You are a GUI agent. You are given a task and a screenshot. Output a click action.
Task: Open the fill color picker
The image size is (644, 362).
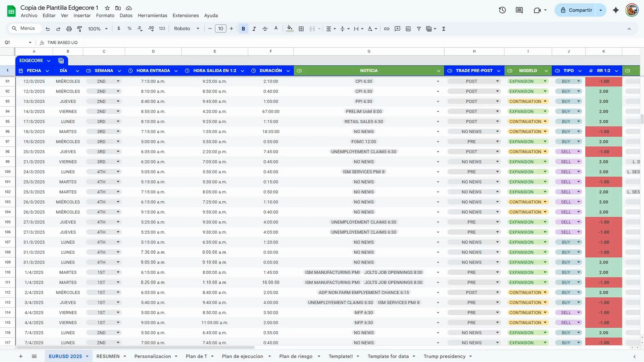pyautogui.click(x=290, y=29)
